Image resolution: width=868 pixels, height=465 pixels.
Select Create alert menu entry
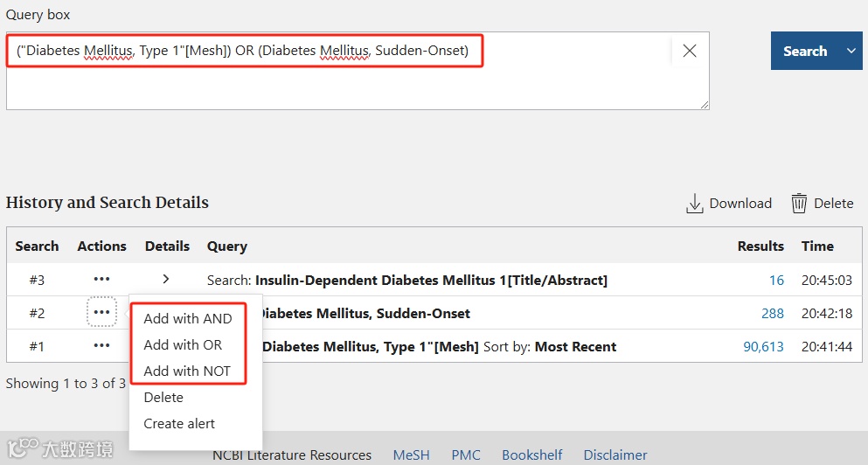(179, 424)
